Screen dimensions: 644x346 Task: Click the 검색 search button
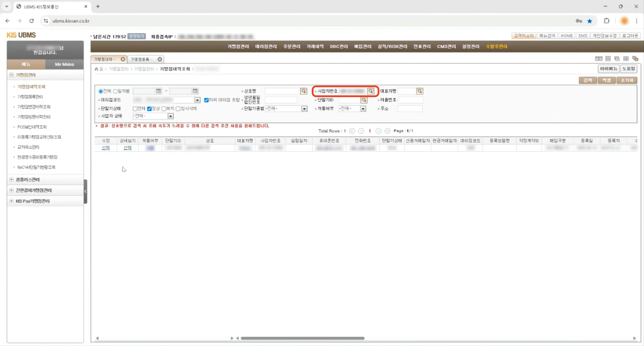587,80
